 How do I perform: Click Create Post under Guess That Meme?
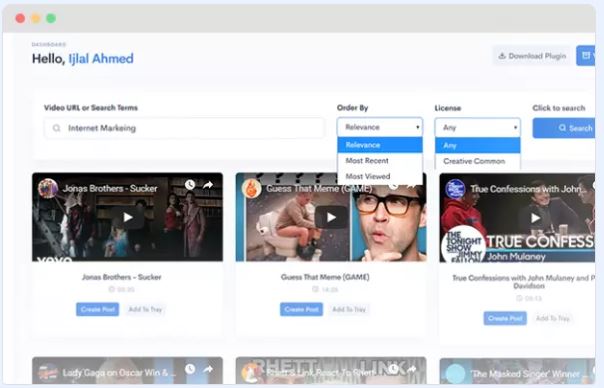point(301,309)
